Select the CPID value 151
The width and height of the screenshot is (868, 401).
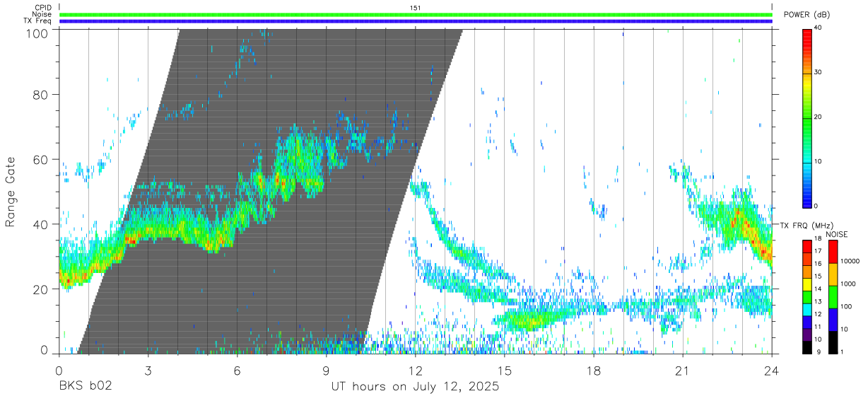coord(416,8)
